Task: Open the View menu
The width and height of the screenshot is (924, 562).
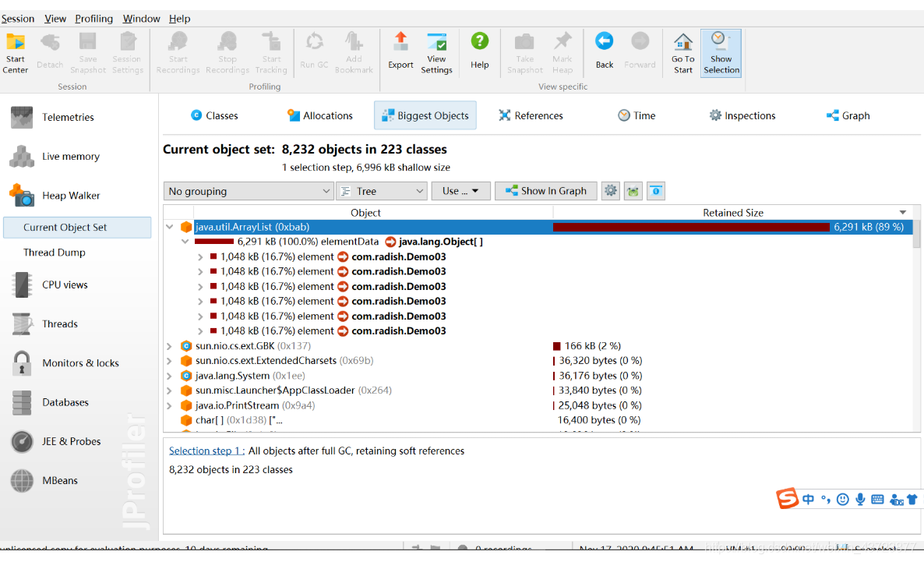Action: click(55, 19)
